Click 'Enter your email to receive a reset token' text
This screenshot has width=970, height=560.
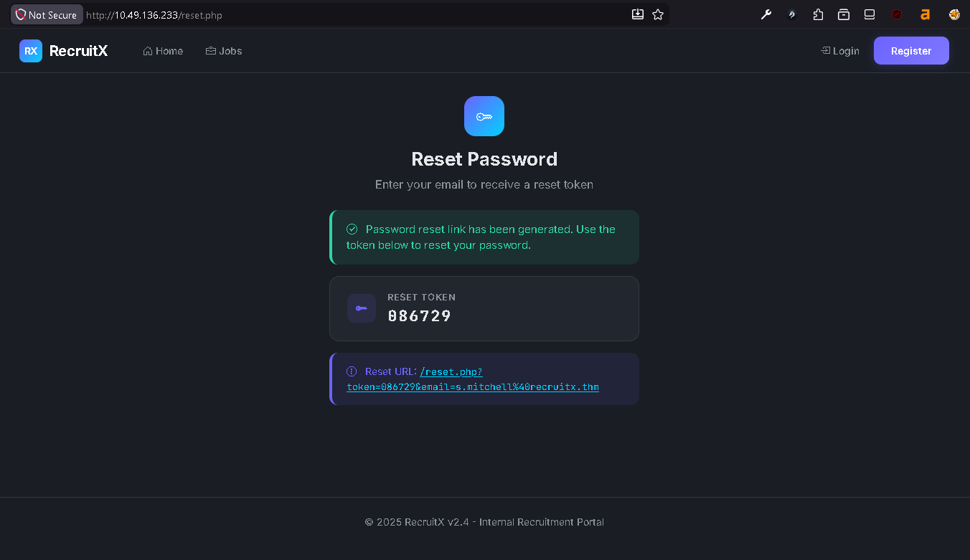[484, 184]
